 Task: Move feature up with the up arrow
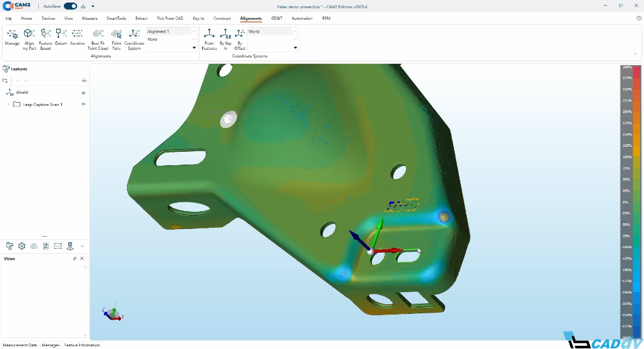pyautogui.click(x=18, y=80)
